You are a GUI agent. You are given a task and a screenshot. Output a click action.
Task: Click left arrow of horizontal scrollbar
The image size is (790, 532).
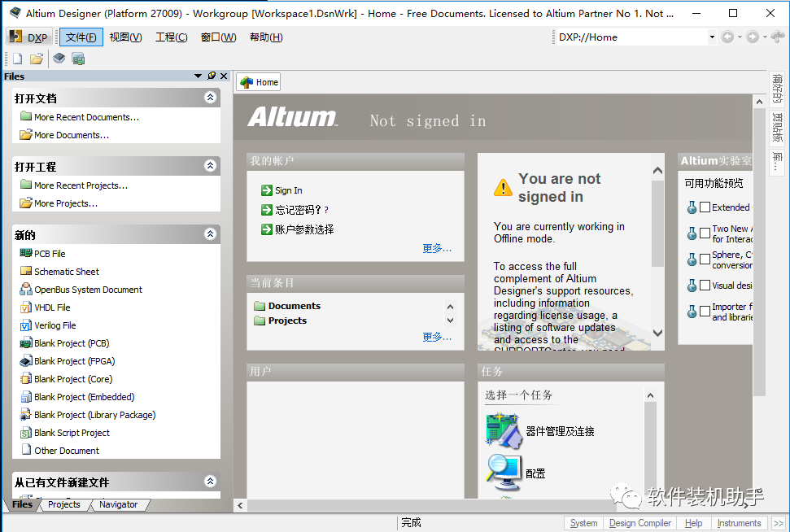[240, 505]
